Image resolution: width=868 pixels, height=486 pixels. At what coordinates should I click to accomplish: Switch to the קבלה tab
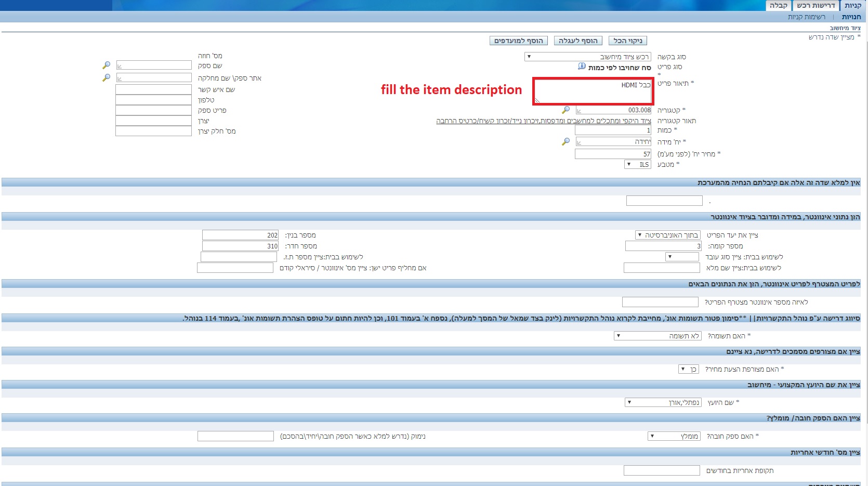tap(778, 6)
